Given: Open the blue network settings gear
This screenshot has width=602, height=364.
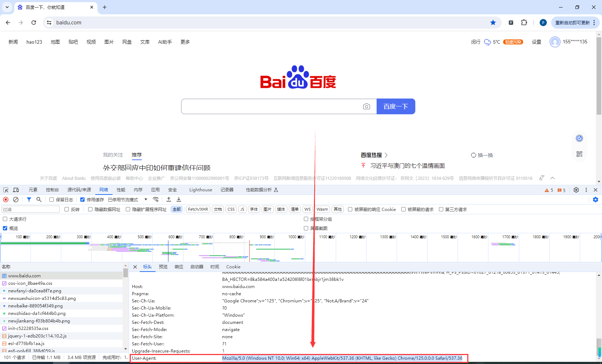Looking at the screenshot, I should click(x=596, y=200).
